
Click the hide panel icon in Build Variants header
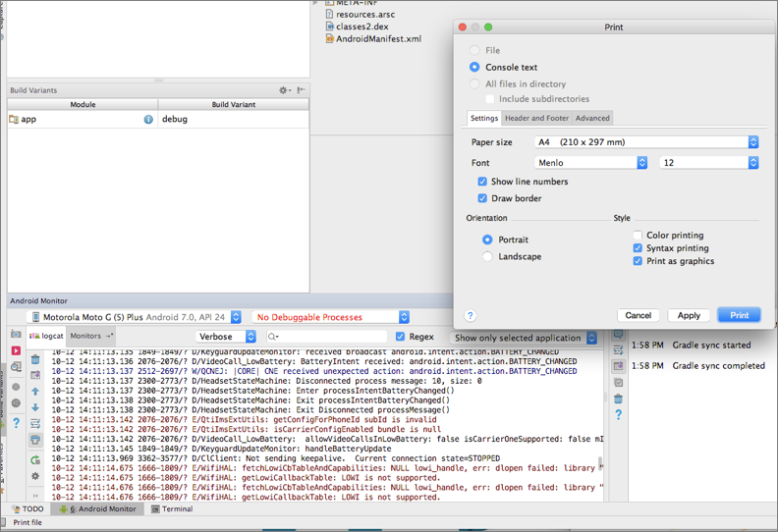click(301, 90)
